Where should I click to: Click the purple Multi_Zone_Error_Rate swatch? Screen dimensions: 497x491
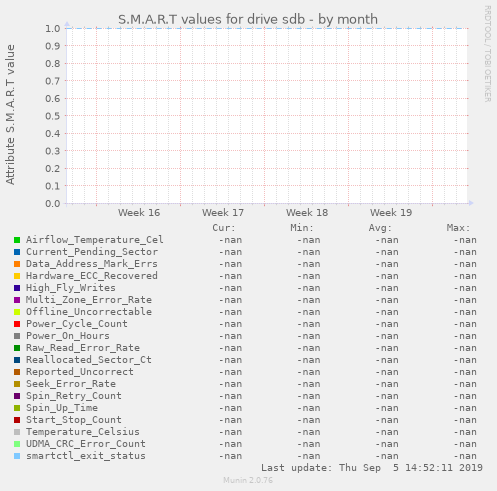pos(17,300)
